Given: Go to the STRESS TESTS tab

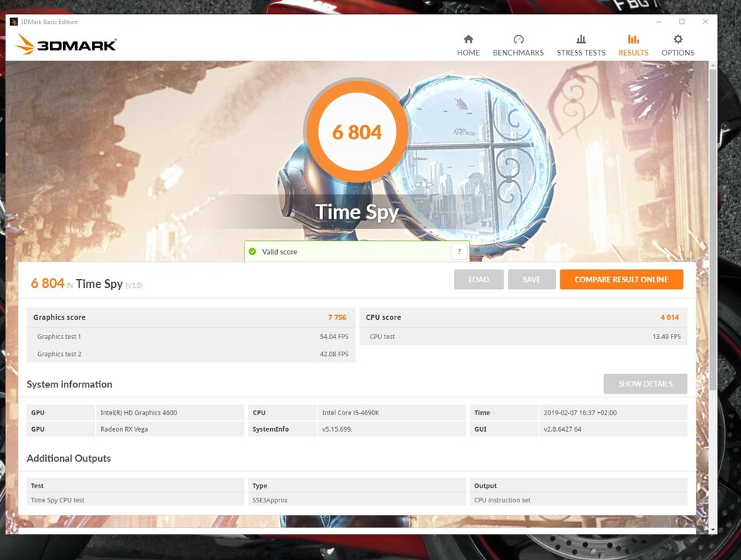Looking at the screenshot, I should click(581, 45).
